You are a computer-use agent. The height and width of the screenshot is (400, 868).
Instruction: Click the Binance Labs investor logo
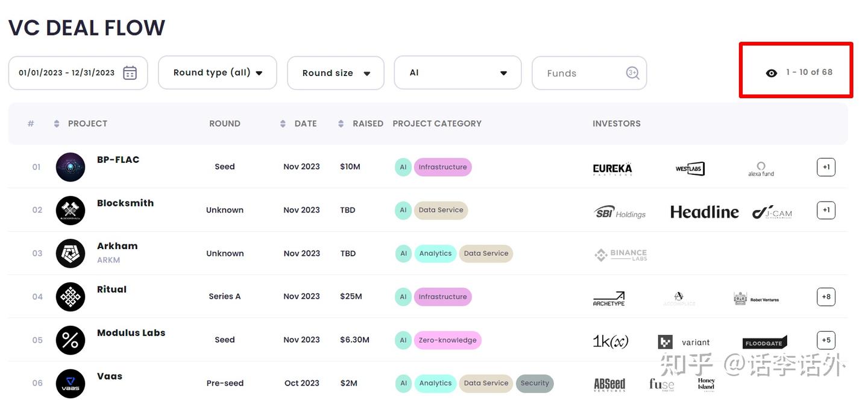[620, 255]
